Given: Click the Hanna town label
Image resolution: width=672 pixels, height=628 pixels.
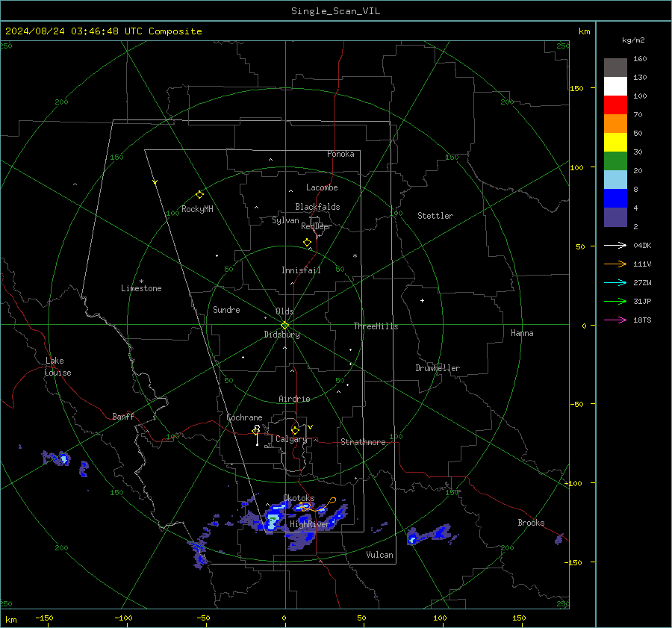Looking at the screenshot, I should coord(522,333).
